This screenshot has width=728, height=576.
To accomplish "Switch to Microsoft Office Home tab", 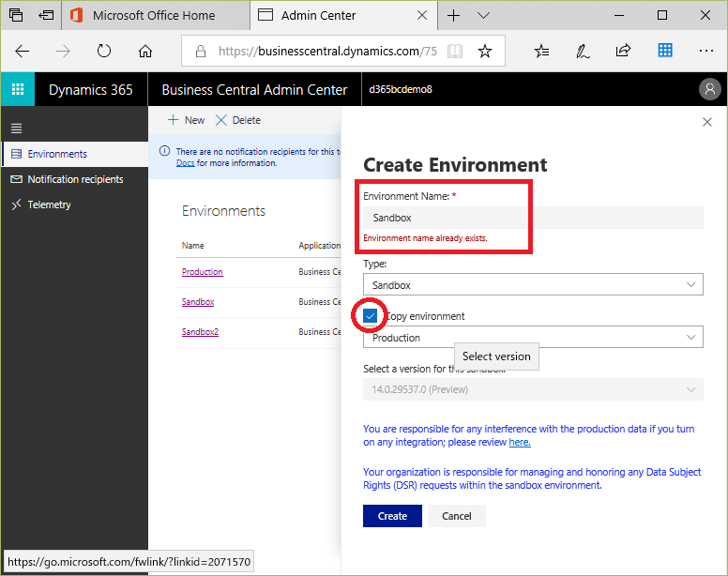I will click(155, 15).
